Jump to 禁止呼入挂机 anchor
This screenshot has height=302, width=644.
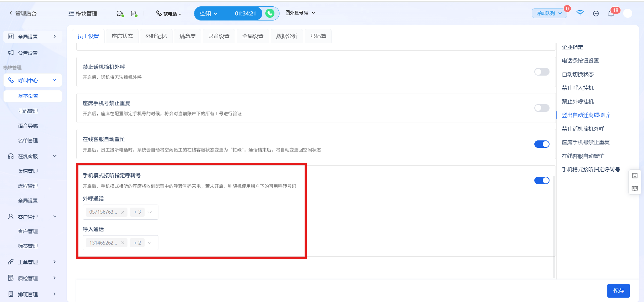(x=578, y=88)
